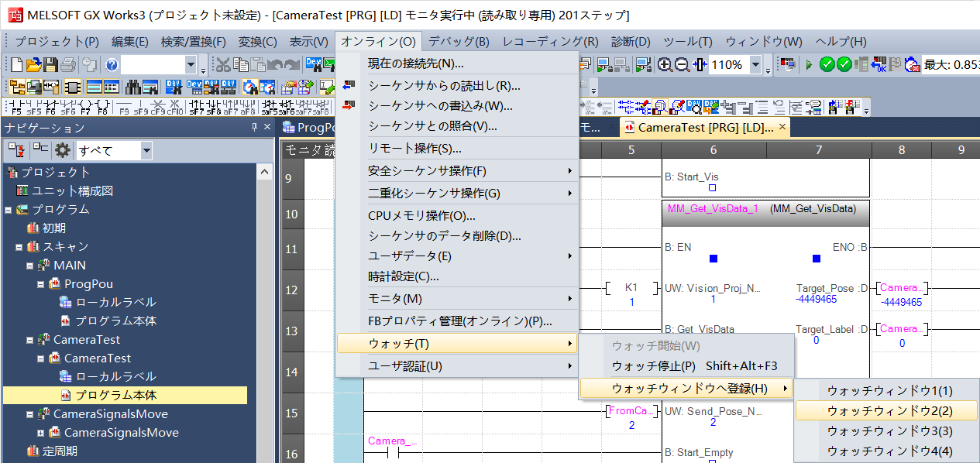Pin the ナビゲーション panel
The height and width of the screenshot is (463, 980).
[254, 128]
